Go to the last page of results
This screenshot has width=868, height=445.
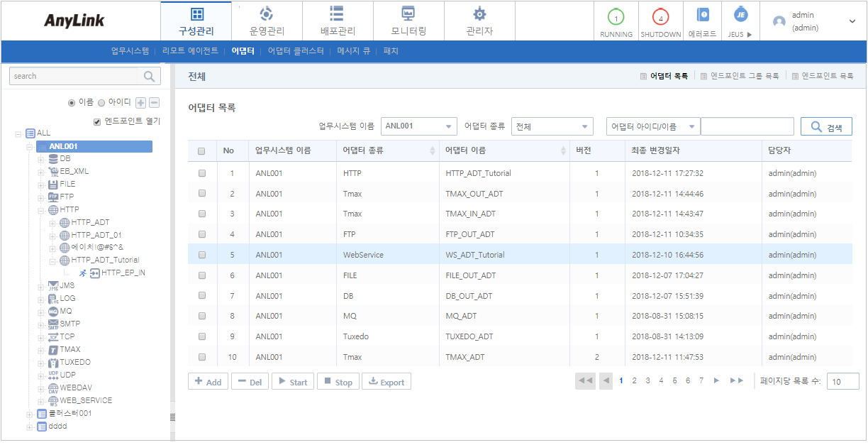click(x=736, y=381)
